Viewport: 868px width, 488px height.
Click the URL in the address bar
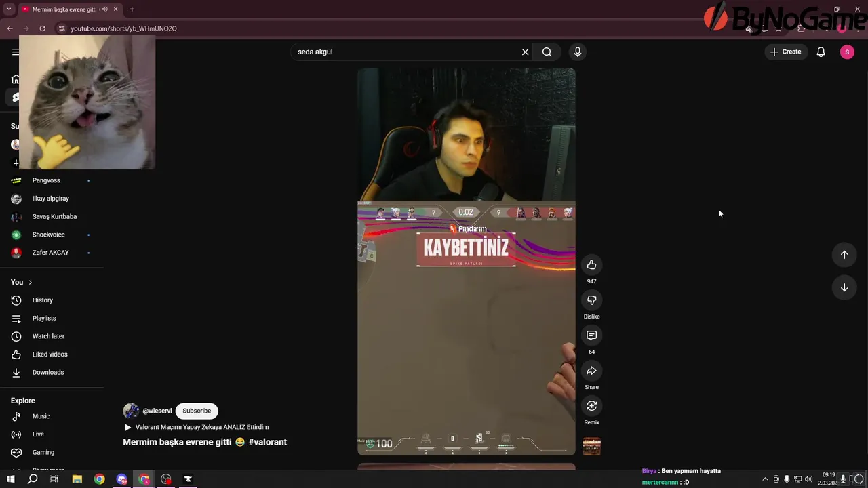pos(123,28)
